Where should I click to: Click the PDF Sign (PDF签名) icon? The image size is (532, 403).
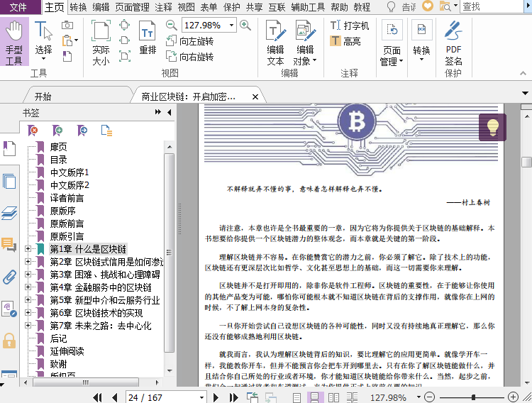coord(453,43)
